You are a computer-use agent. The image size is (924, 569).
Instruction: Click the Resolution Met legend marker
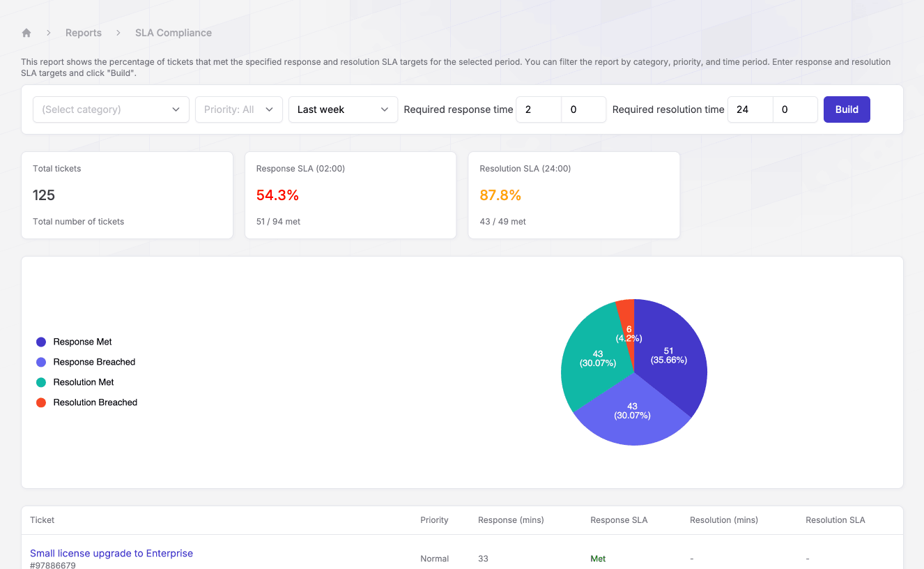pyautogui.click(x=40, y=382)
